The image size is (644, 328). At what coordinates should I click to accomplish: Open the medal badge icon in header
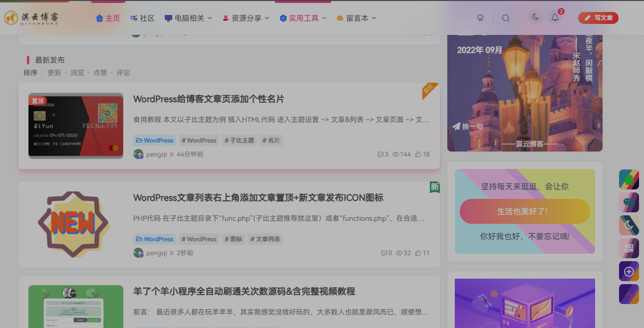tap(480, 18)
